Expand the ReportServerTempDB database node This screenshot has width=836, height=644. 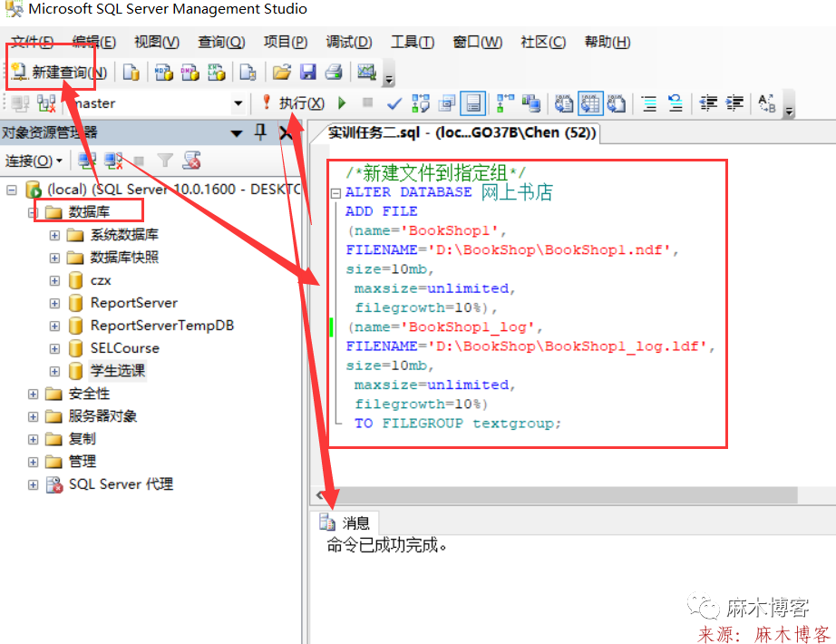[x=54, y=326]
